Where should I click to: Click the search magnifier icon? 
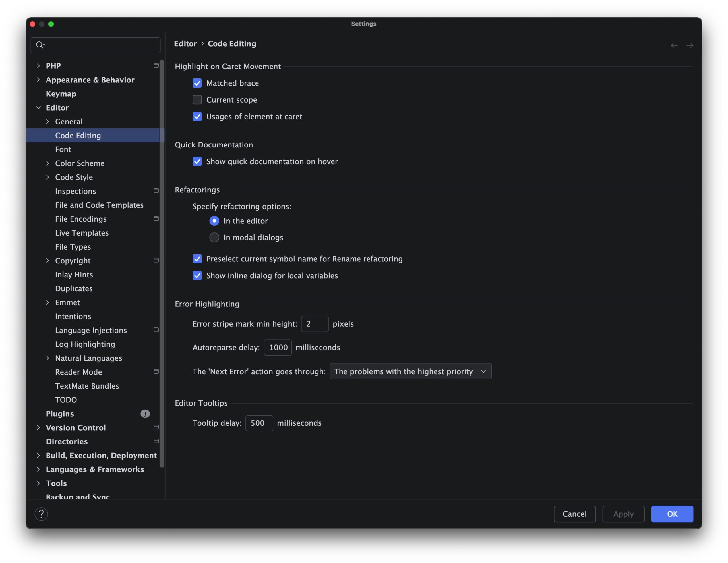40,45
